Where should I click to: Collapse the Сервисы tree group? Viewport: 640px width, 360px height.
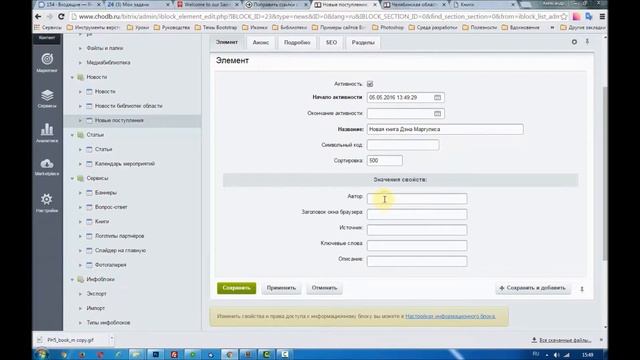pyautogui.click(x=72, y=178)
